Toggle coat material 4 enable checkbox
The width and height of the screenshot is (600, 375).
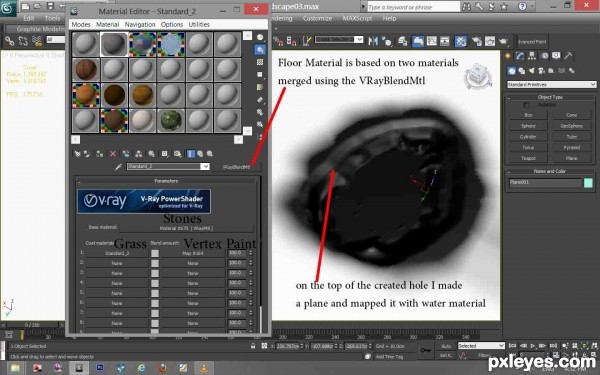point(155,283)
